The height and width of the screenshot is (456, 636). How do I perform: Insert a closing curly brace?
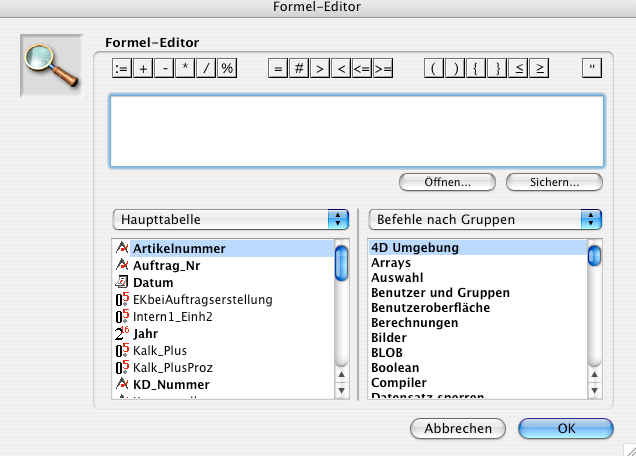click(x=498, y=68)
